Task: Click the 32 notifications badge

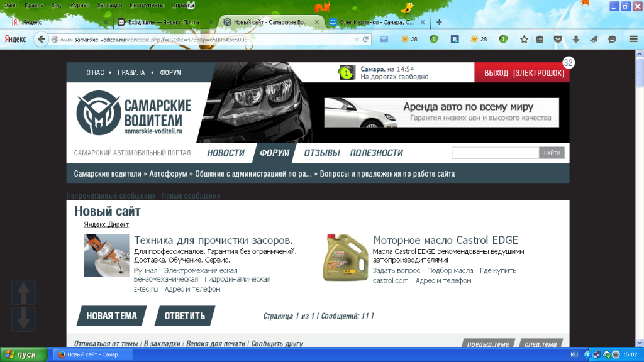Action: [568, 63]
